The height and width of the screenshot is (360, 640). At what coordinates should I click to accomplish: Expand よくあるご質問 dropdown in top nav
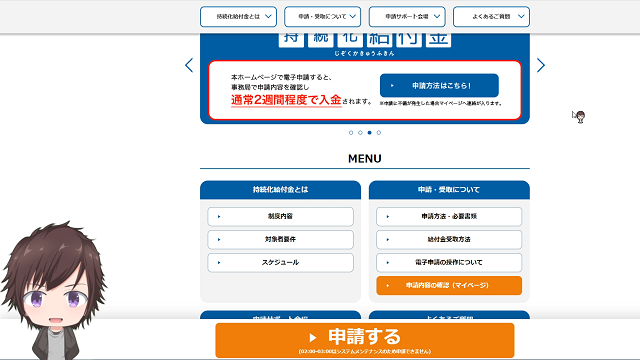point(491,17)
